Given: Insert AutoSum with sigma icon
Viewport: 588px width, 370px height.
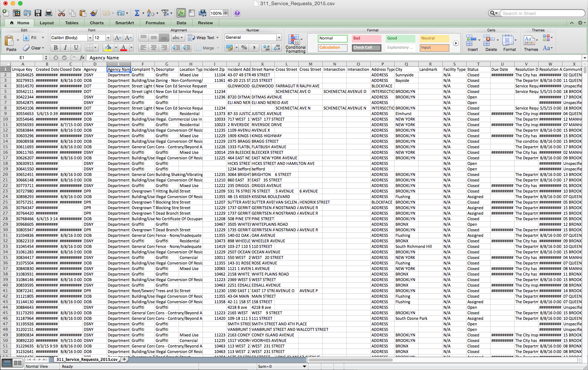Looking at the screenshot, I should tap(137, 13).
